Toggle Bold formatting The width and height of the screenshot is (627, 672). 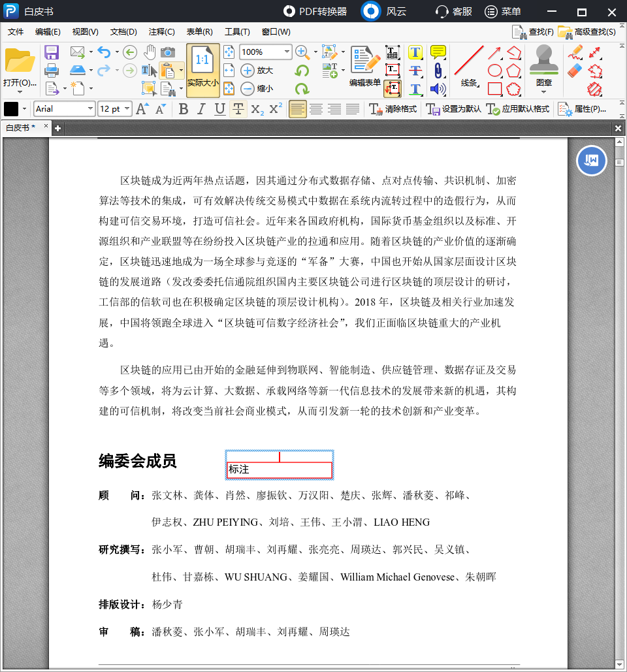tap(184, 109)
